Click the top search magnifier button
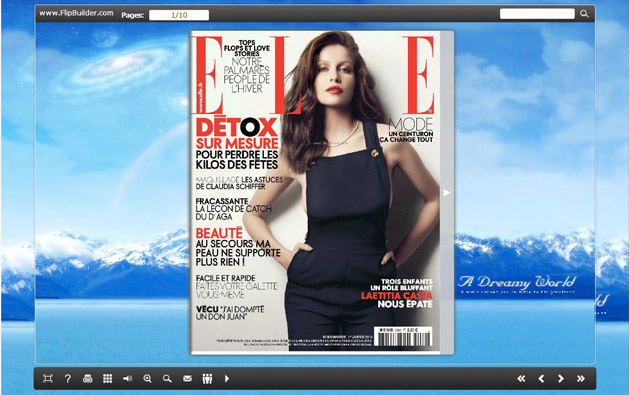Viewport: 630px width, 395px height. point(584,14)
